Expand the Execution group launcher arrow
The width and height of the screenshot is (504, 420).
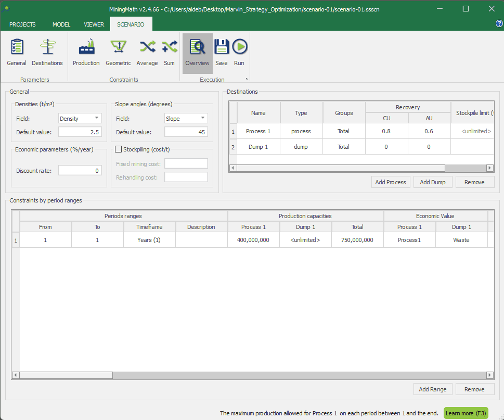(247, 80)
